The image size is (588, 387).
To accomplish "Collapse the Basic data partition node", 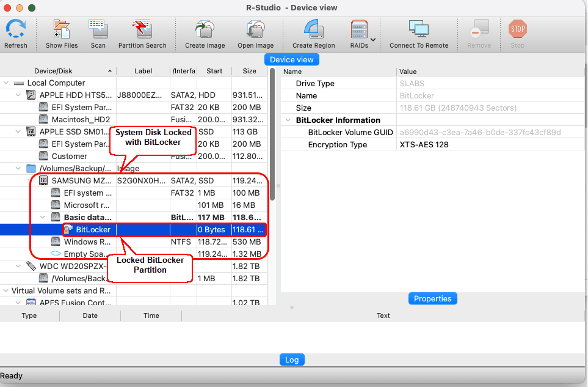I will 43,217.
